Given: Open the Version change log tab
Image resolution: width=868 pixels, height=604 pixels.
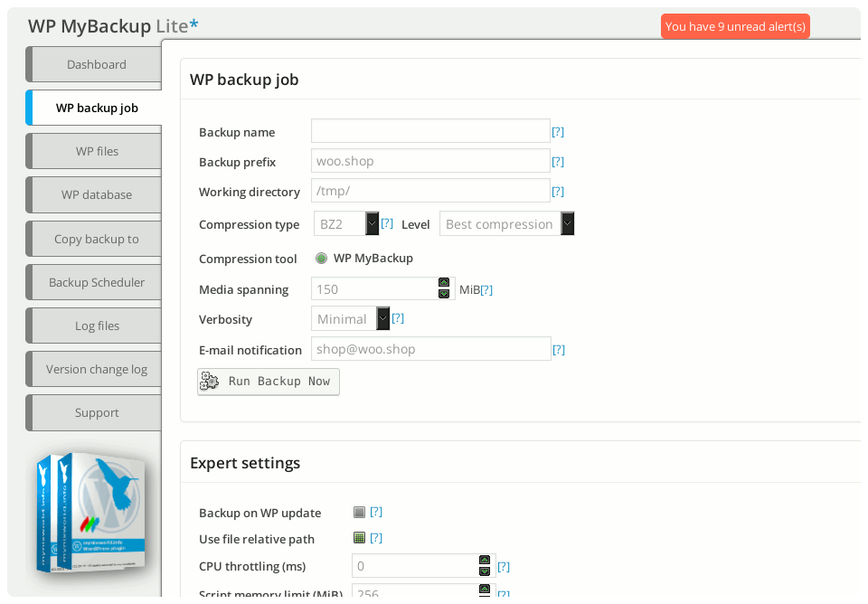Looking at the screenshot, I should pyautogui.click(x=94, y=369).
